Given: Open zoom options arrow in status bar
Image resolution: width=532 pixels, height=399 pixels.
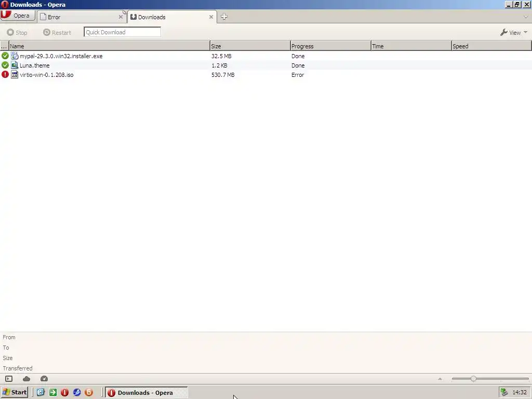Looking at the screenshot, I should (x=440, y=379).
